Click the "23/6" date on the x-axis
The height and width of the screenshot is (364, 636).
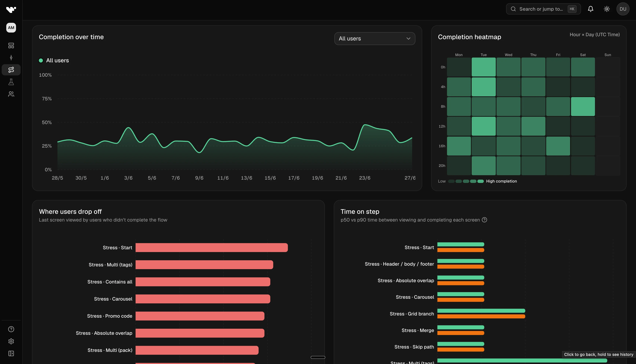365,178
